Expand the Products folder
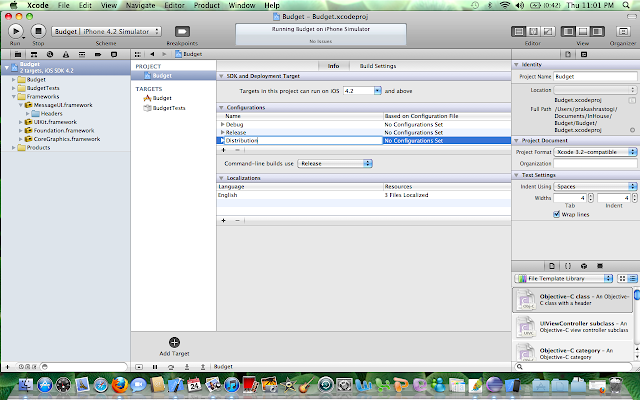640x400 pixels. point(13,148)
